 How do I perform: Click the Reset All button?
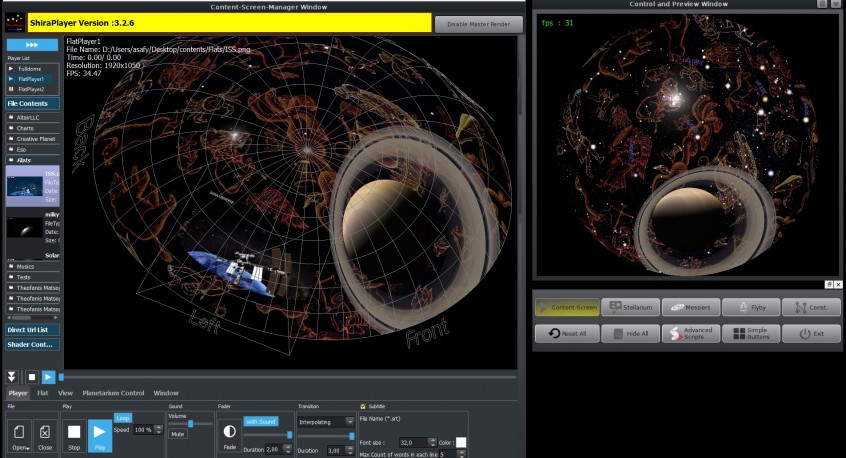click(x=567, y=333)
